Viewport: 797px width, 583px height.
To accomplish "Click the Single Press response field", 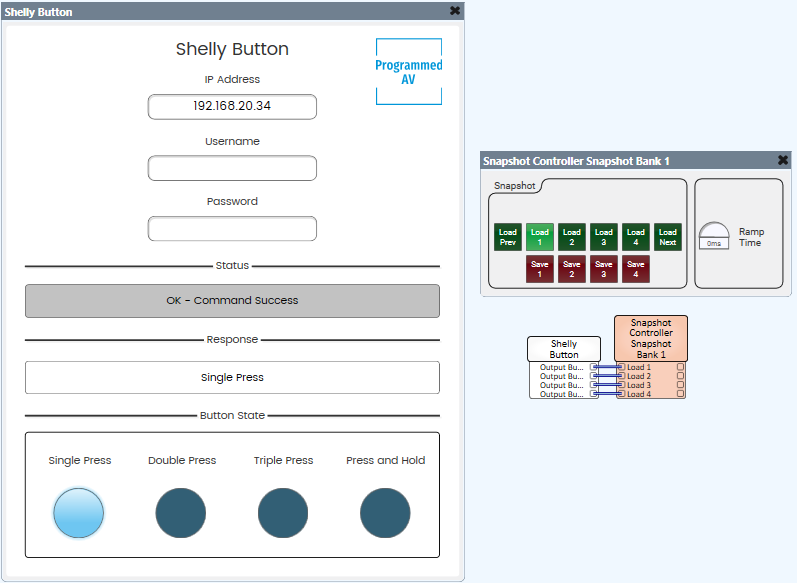I will tap(232, 378).
